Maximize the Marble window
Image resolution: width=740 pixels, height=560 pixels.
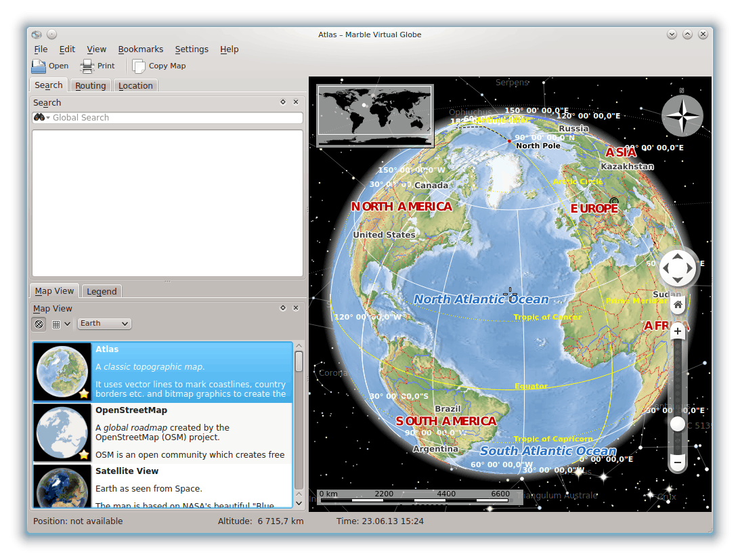(x=688, y=35)
